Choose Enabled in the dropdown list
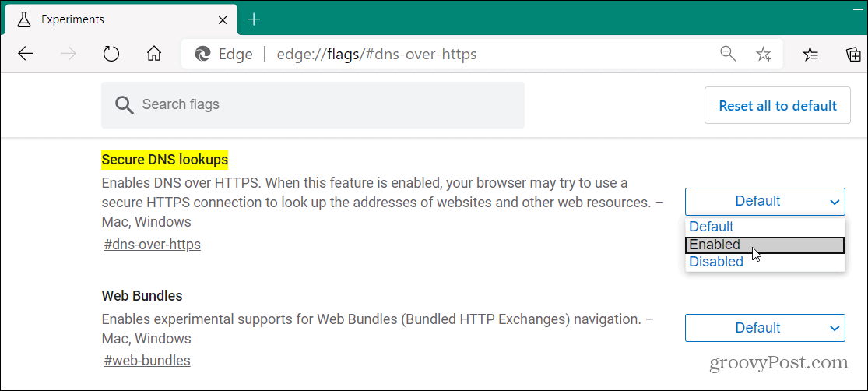The height and width of the screenshot is (391, 868). click(764, 245)
